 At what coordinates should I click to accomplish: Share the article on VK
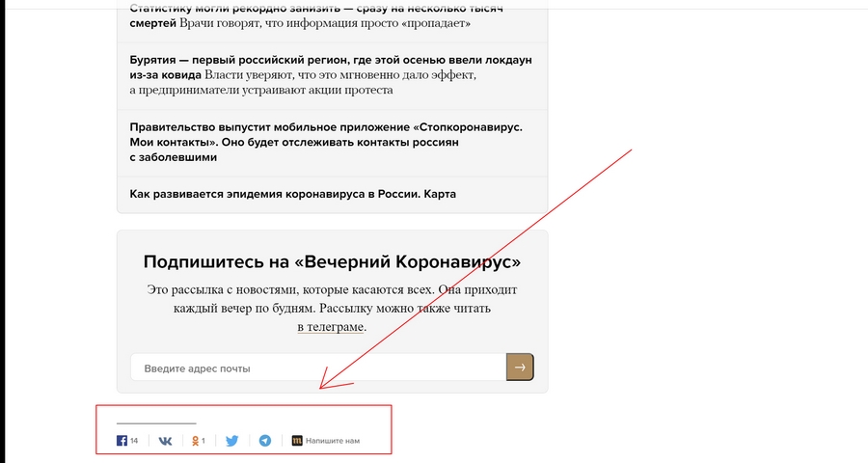pos(165,441)
